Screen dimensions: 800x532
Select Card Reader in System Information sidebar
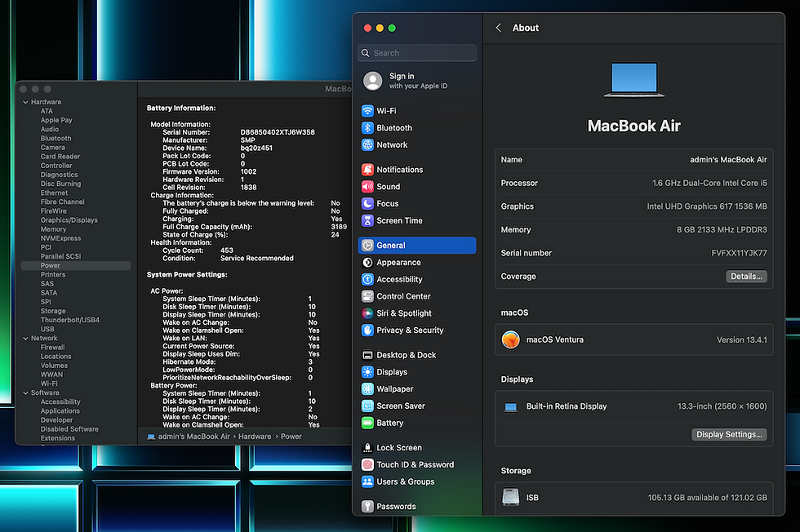[60, 157]
